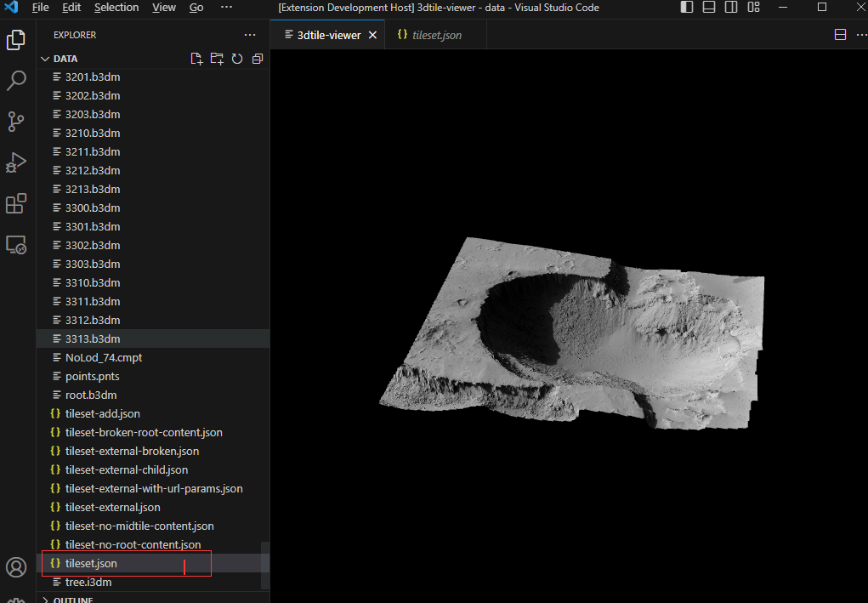Open the Selection menu
Viewport: 868px width, 603px height.
[116, 7]
